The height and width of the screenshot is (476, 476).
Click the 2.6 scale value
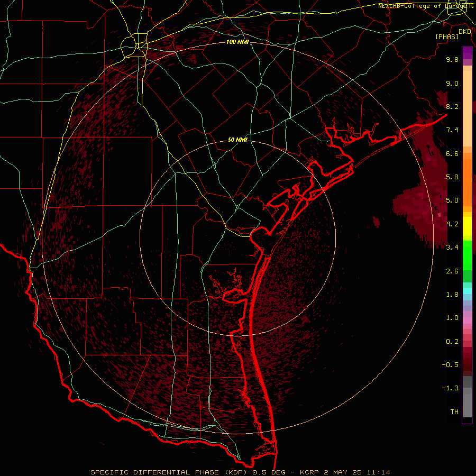point(452,271)
